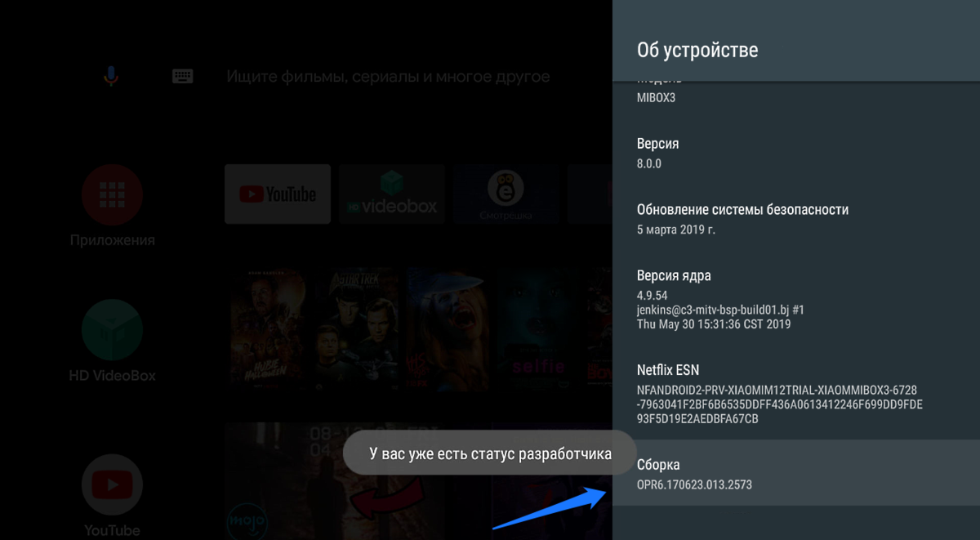Open the Смотрешка app tile
Viewport: 980px width, 540px height.
[506, 194]
